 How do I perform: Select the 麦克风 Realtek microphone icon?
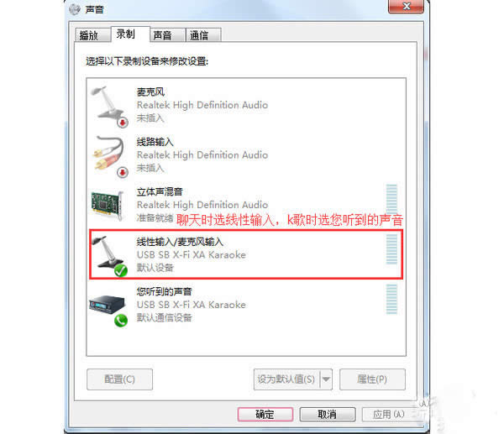coord(109,106)
